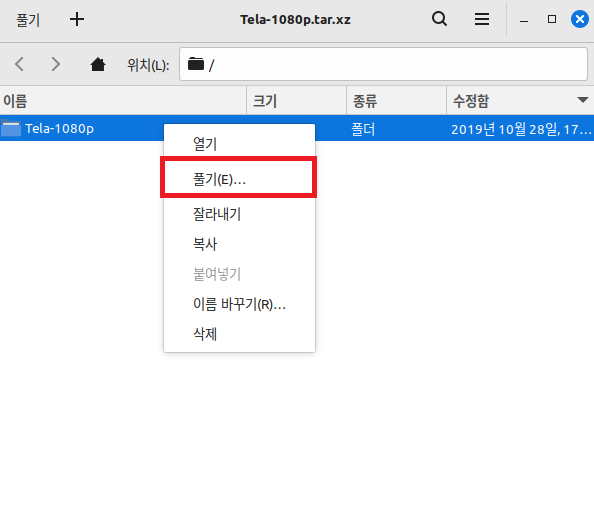Viewport: 594px width, 519px height.
Task: Click the 풀기 extract button in header
Action: (28, 20)
